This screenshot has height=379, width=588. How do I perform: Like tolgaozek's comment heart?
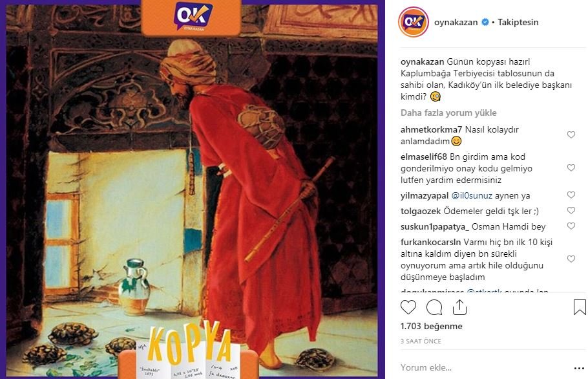pos(571,210)
